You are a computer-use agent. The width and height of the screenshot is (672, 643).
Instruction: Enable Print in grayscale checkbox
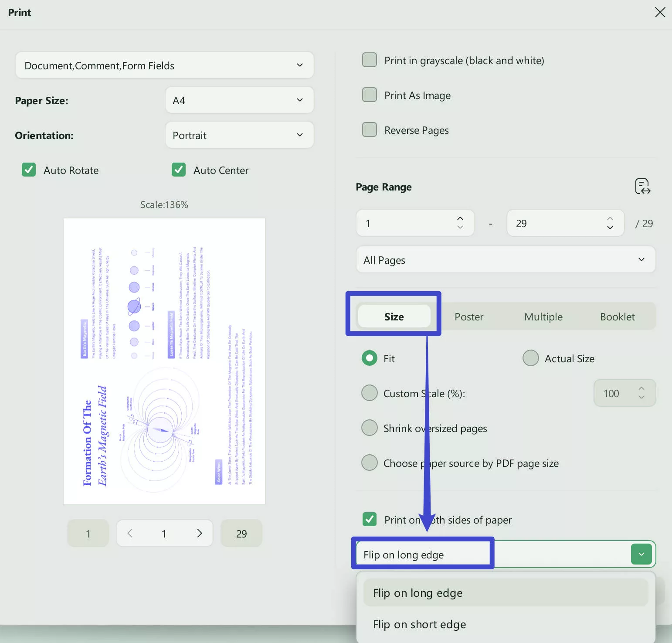point(370,60)
